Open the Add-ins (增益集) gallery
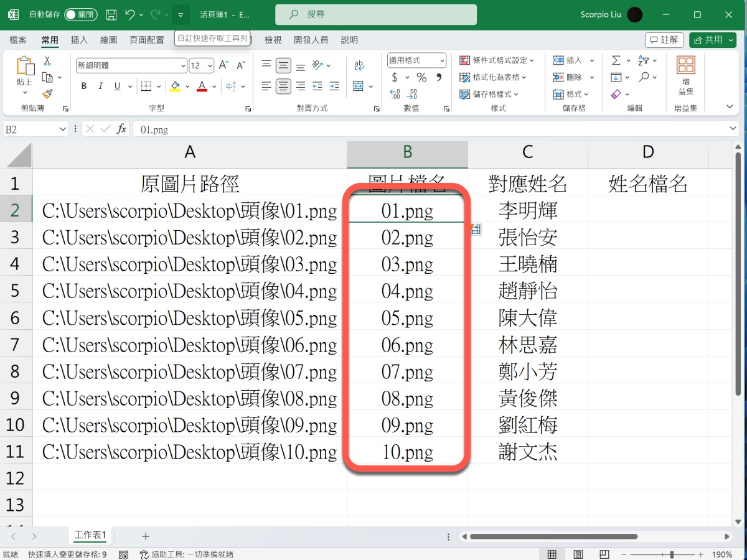Screen dimensions: 747x560 pyautogui.click(x=686, y=77)
